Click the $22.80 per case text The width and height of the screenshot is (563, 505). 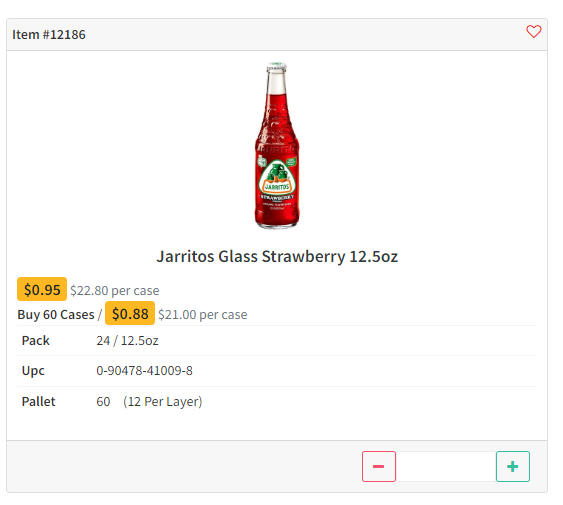(x=115, y=290)
